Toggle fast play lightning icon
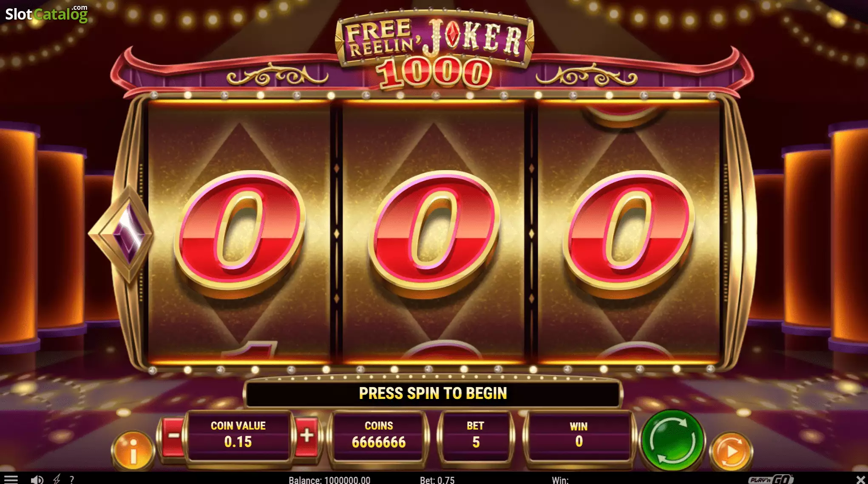868x484 pixels. click(57, 479)
